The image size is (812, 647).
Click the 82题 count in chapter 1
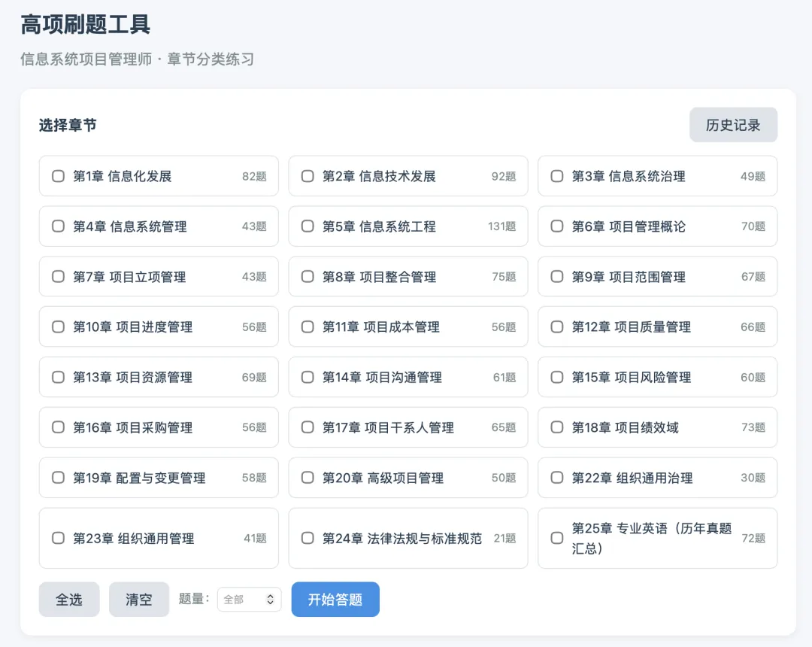click(254, 176)
